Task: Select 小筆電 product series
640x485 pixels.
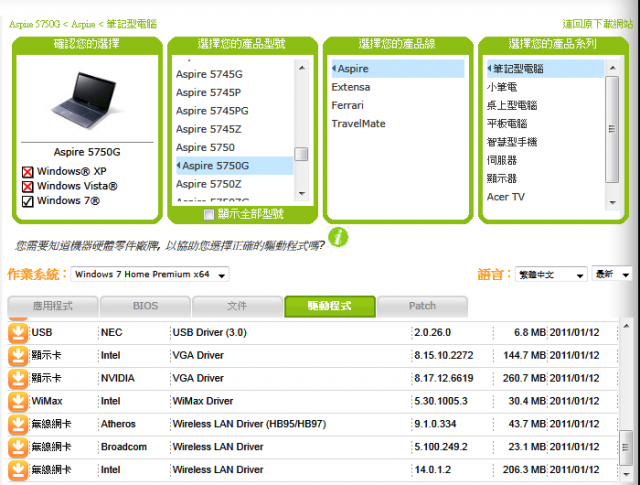Action: coord(502,87)
